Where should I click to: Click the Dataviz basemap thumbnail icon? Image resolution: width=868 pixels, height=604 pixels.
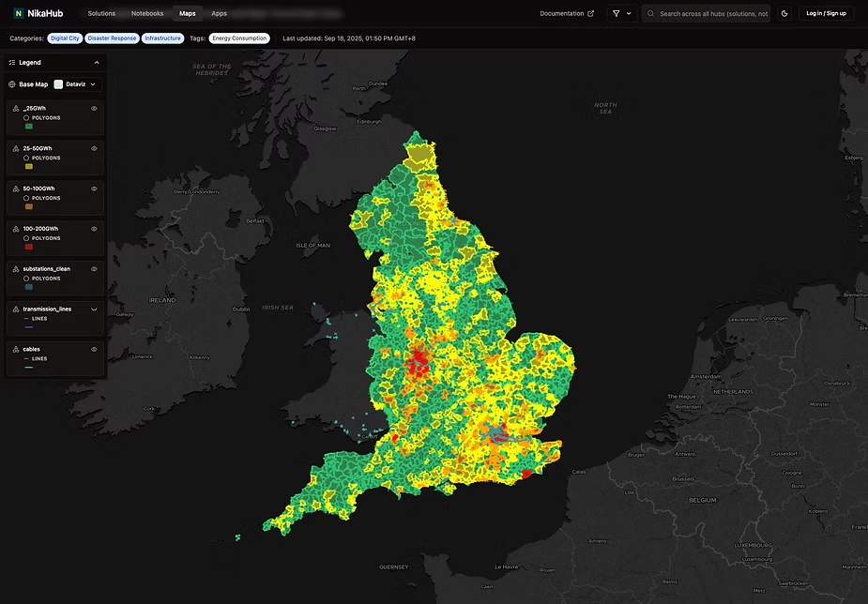[58, 84]
